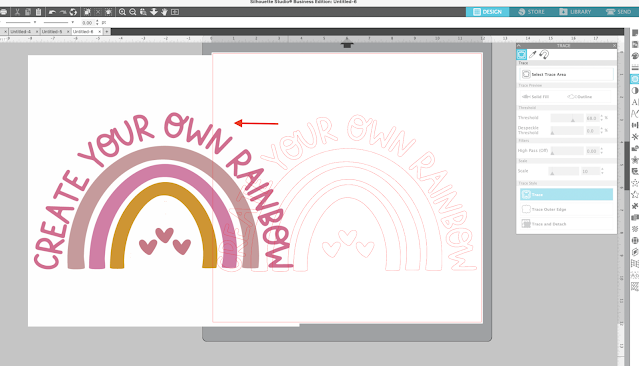
Task: Open the Line Style panel in sidebar
Action: [635, 67]
